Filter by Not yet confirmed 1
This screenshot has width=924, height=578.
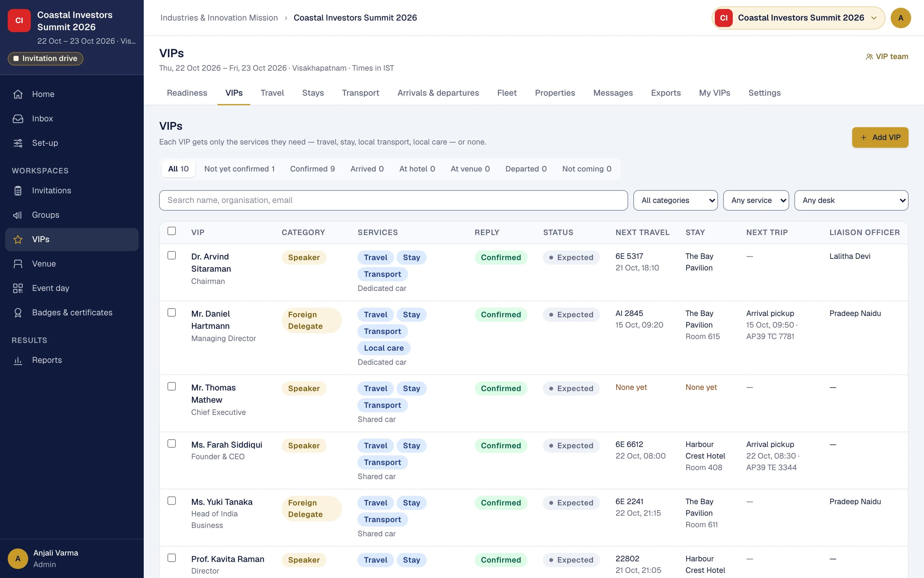[x=239, y=169]
